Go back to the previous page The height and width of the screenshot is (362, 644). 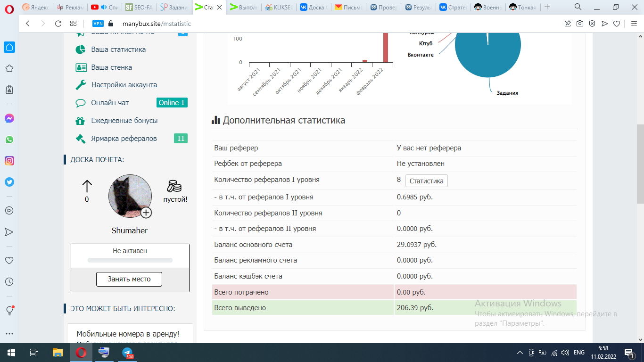pos(28,24)
